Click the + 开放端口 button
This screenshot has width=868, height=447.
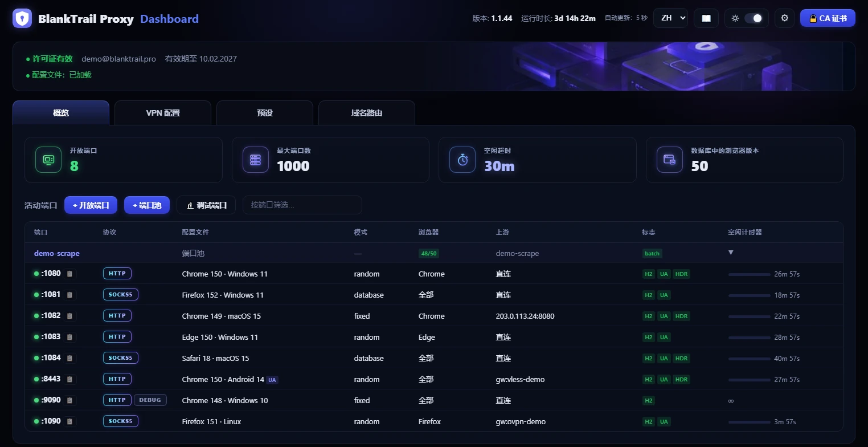[91, 205]
